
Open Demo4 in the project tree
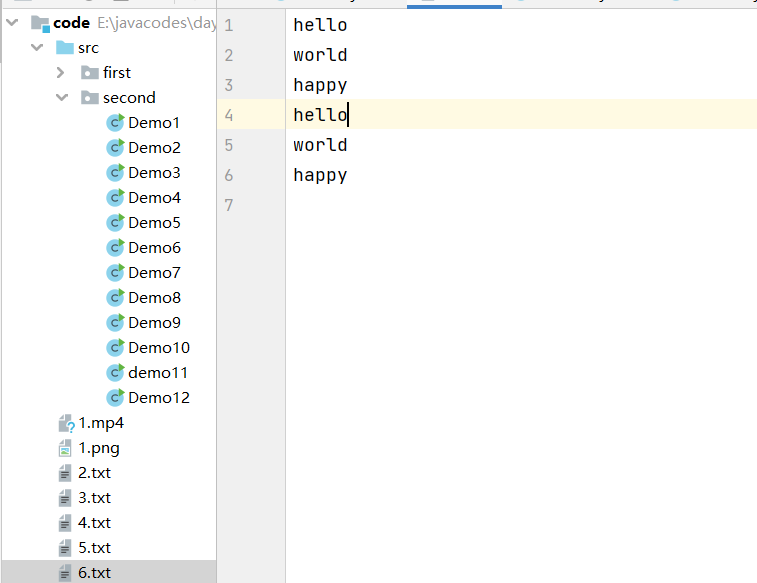point(154,198)
